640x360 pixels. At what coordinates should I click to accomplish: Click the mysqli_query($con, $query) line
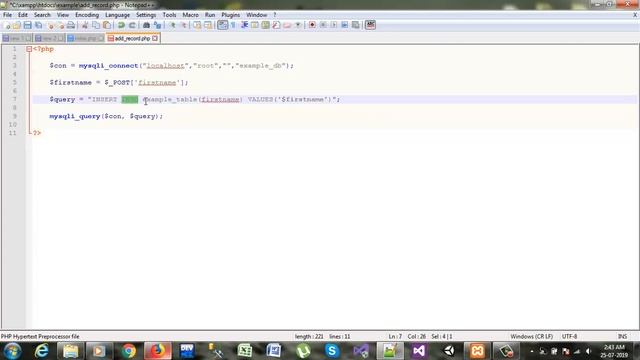(106, 116)
